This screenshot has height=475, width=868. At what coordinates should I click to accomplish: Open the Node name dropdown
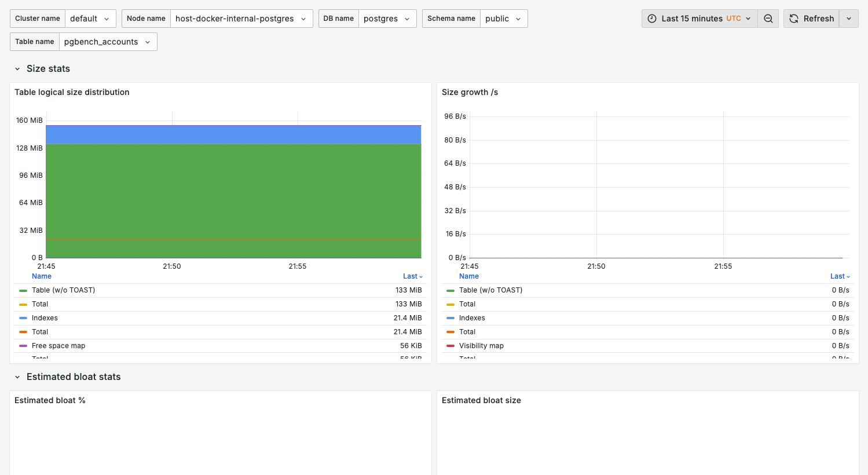click(241, 18)
